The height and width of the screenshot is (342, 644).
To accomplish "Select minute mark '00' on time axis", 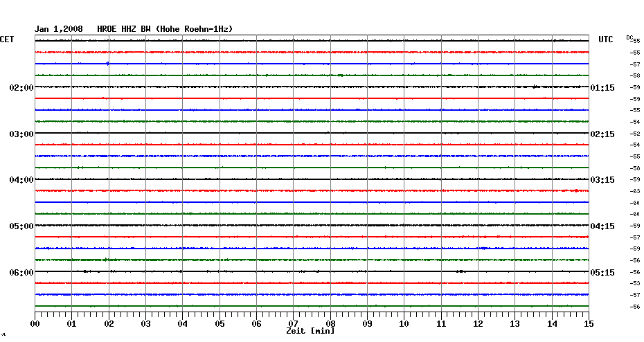I will [35, 324].
